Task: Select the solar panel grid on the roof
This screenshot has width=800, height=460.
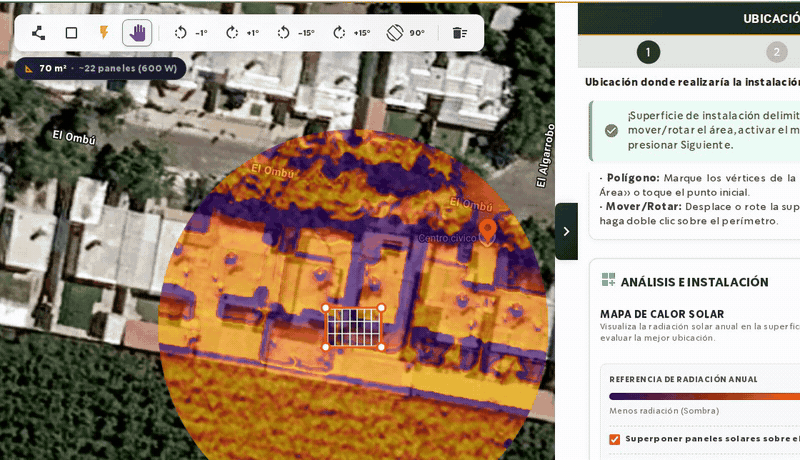Action: [x=354, y=327]
